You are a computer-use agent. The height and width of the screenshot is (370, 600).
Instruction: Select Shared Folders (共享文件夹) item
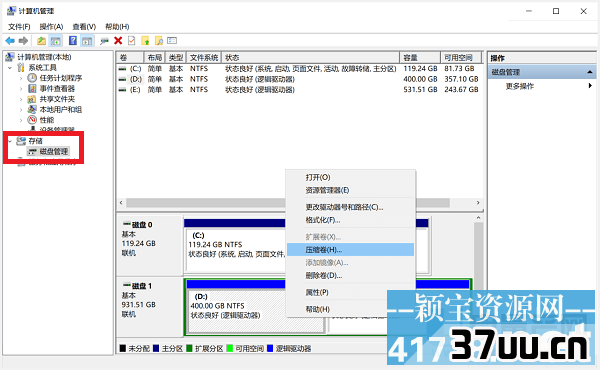(57, 99)
